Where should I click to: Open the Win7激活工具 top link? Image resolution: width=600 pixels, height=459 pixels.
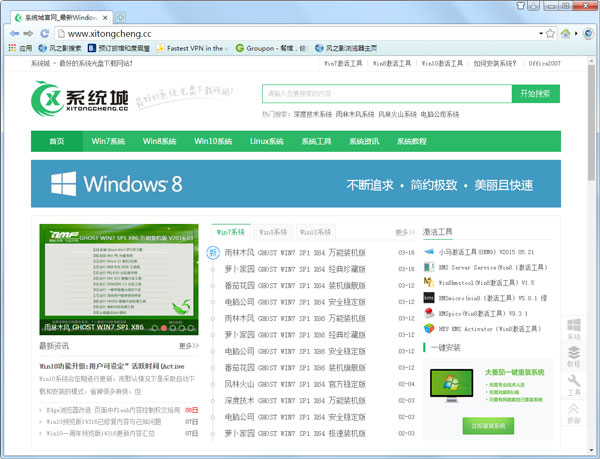[x=343, y=63]
